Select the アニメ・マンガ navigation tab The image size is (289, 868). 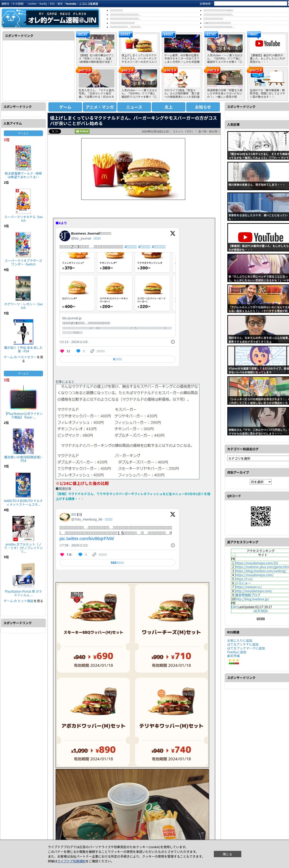tap(99, 107)
